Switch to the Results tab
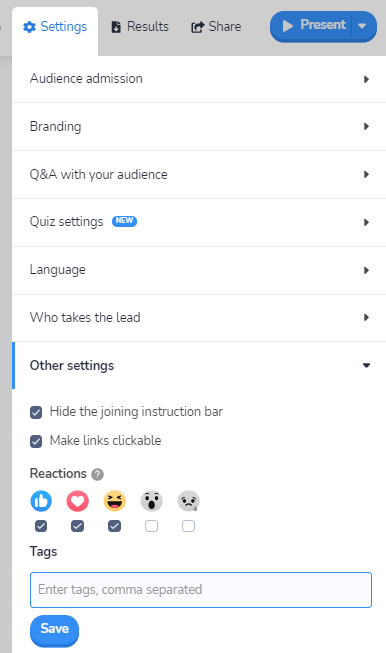 pyautogui.click(x=140, y=27)
